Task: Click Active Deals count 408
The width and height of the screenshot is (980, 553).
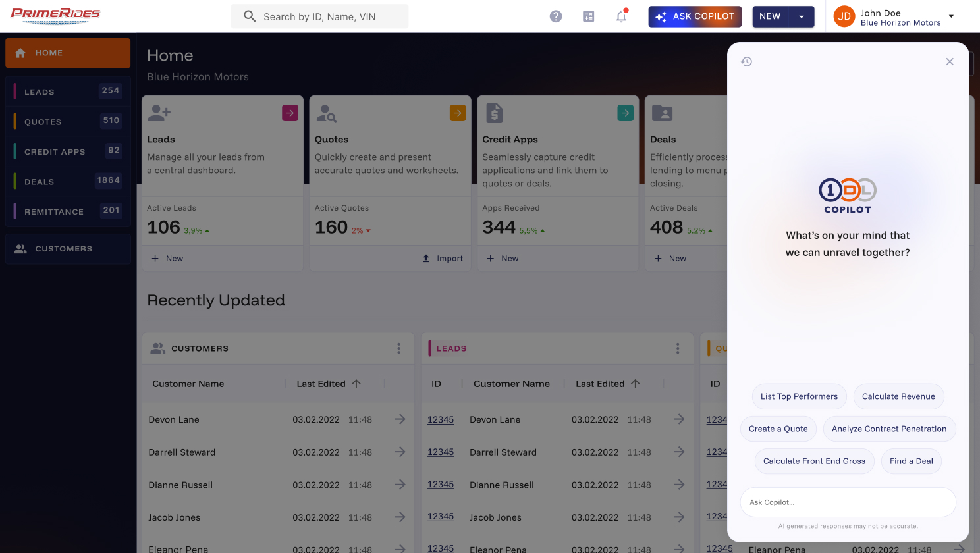Action: pyautogui.click(x=667, y=227)
